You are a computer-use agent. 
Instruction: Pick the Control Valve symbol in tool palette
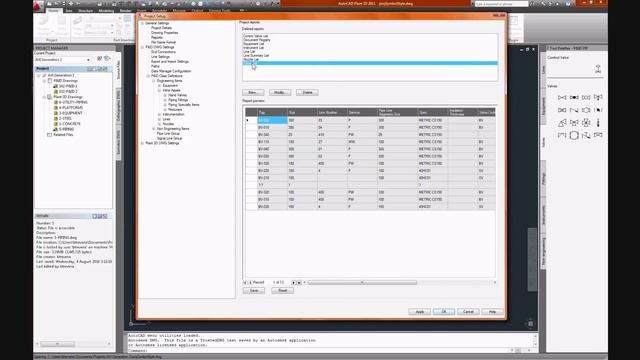(598, 69)
